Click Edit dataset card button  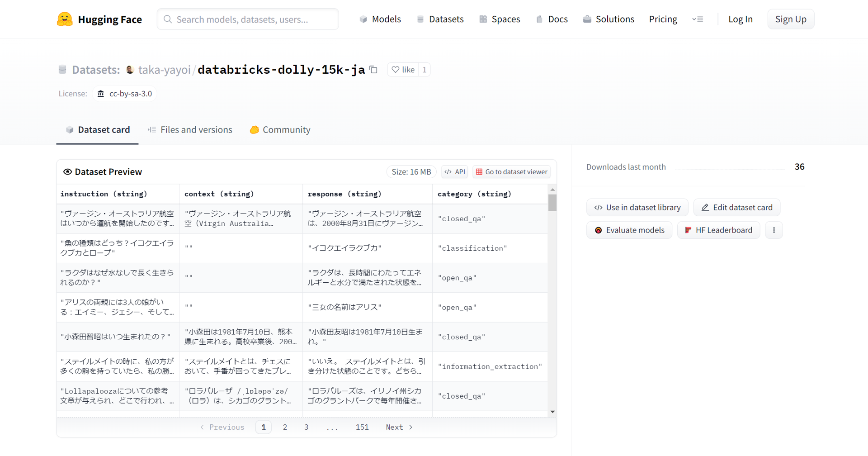point(736,207)
